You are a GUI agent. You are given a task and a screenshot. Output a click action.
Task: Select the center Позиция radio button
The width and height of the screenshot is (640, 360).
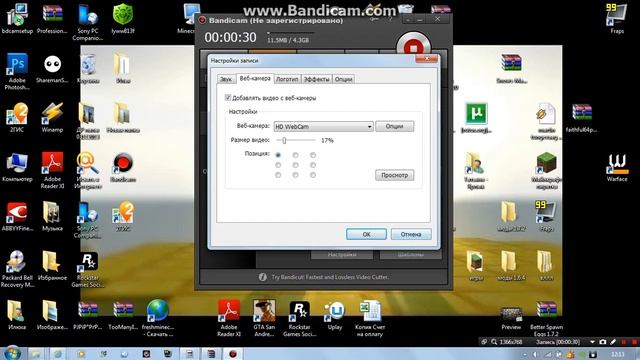coord(296,165)
